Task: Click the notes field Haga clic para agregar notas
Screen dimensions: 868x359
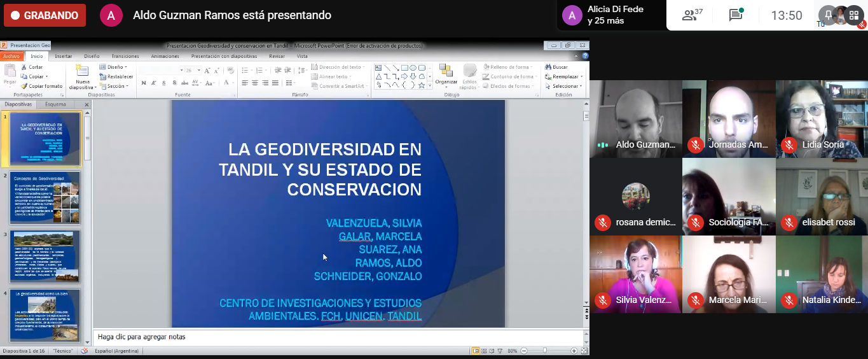Action: coord(338,337)
